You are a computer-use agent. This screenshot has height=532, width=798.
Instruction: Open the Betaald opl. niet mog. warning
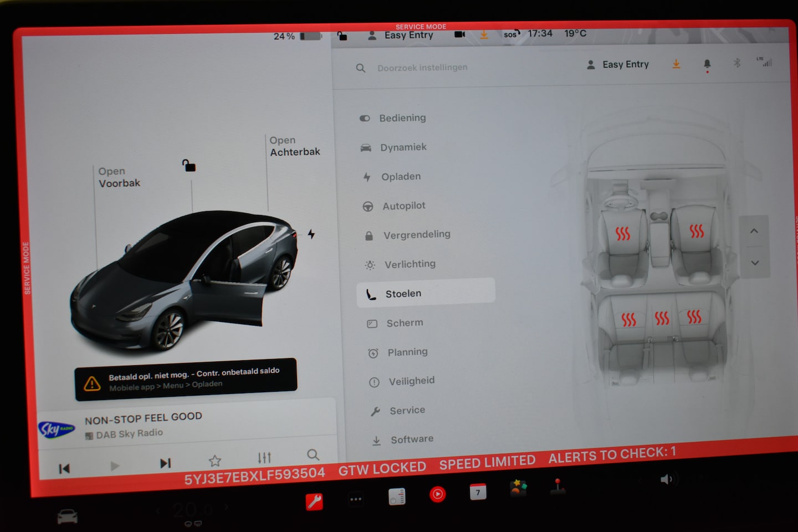coord(186,379)
